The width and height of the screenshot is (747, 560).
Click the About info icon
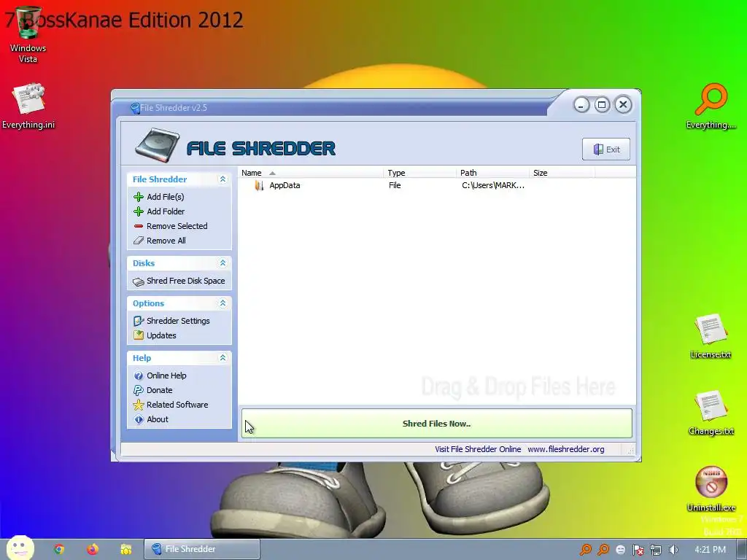pos(139,419)
